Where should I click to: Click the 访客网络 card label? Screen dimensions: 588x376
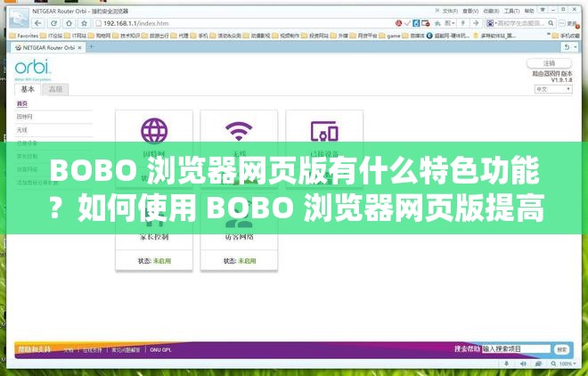[240, 237]
